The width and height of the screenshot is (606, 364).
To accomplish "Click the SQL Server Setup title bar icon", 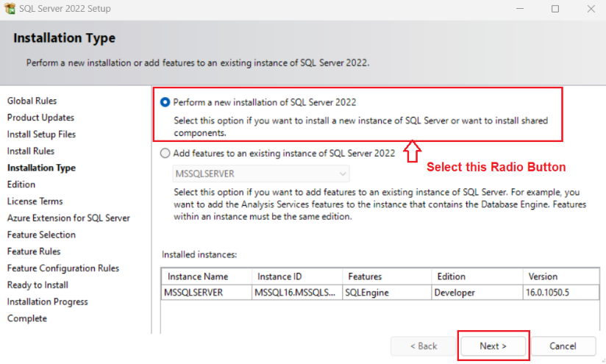I will pyautogui.click(x=10, y=8).
